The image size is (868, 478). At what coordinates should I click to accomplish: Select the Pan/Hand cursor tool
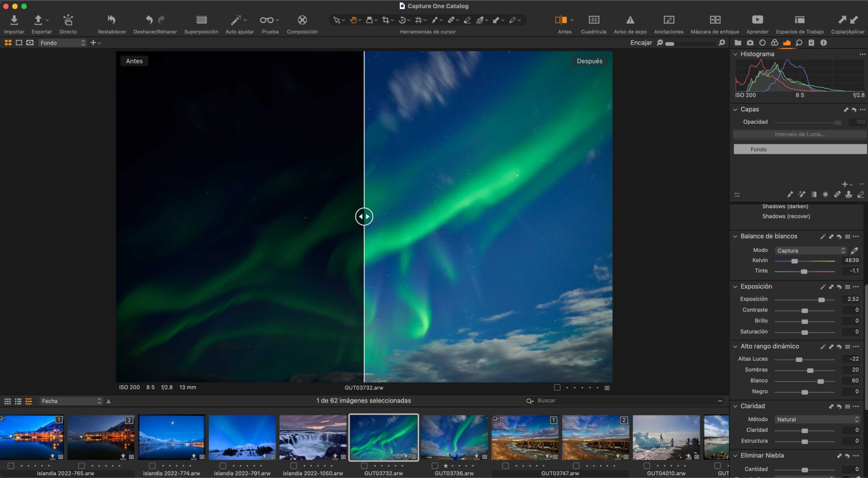click(x=354, y=20)
